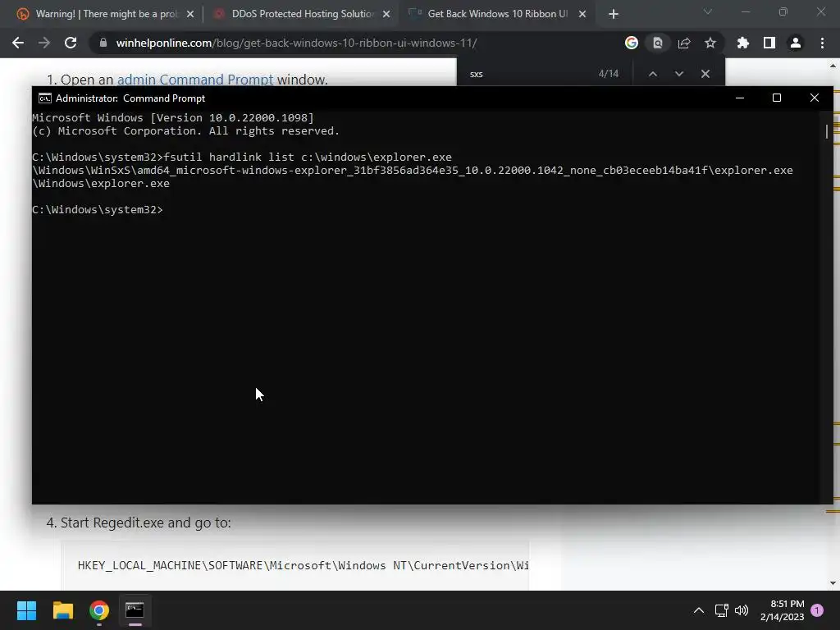Open the notification badge showing 1
840x630 pixels.
pyautogui.click(x=817, y=610)
